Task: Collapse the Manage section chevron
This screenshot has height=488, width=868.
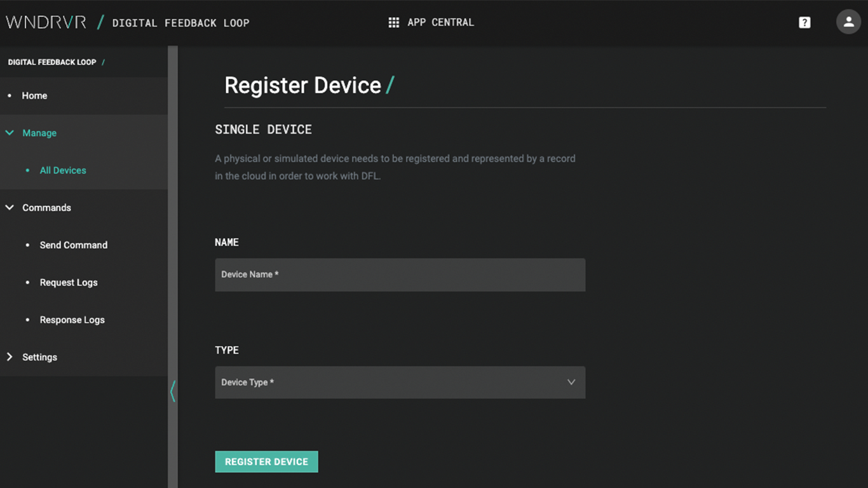Action: pyautogui.click(x=10, y=133)
